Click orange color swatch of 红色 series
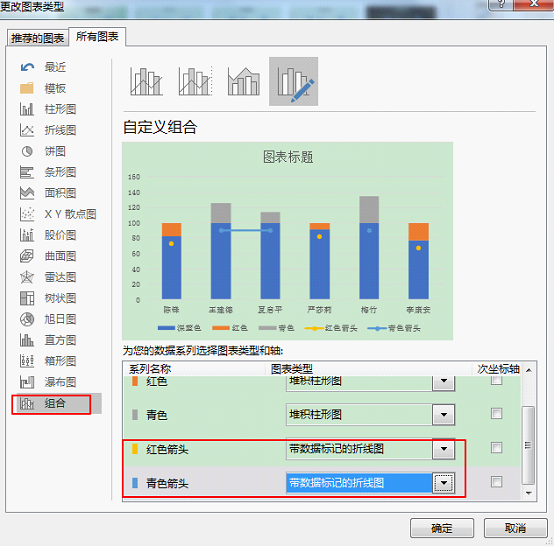The height and width of the screenshot is (546, 554). pyautogui.click(x=135, y=381)
